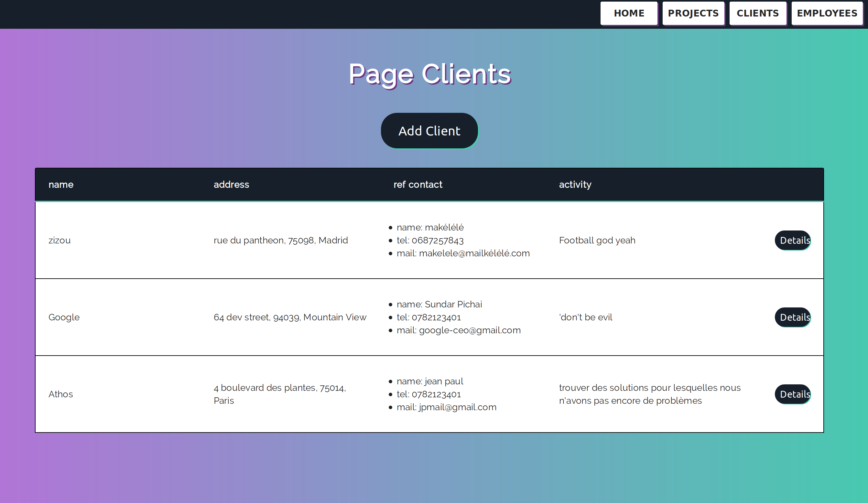Screen dimensions: 868x503
Task: Click contact name makélélé
Action: tap(430, 227)
